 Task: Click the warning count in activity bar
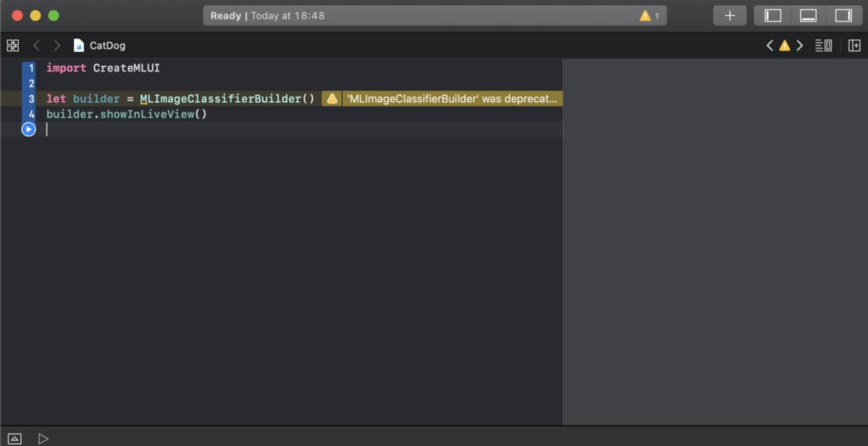point(649,15)
